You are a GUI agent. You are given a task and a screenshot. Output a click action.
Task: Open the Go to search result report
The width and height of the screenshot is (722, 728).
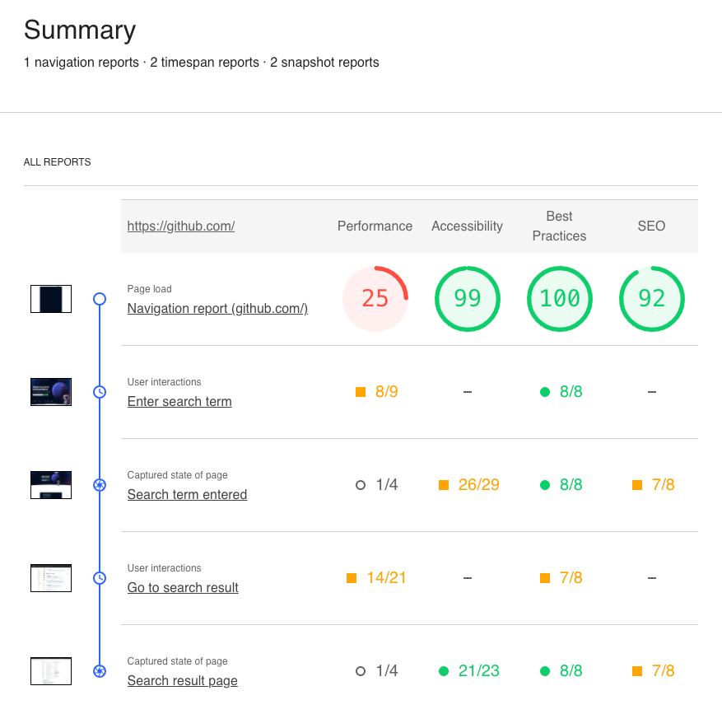click(x=183, y=587)
